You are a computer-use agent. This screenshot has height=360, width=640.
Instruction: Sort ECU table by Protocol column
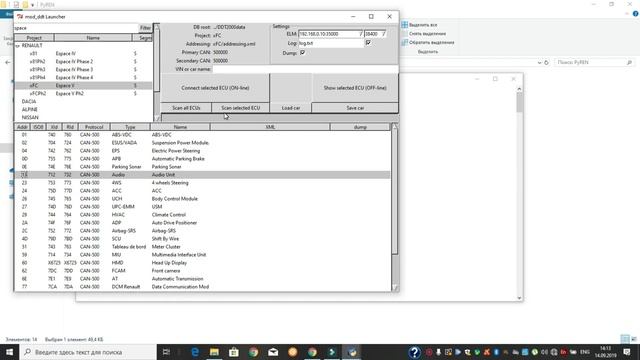click(94, 127)
